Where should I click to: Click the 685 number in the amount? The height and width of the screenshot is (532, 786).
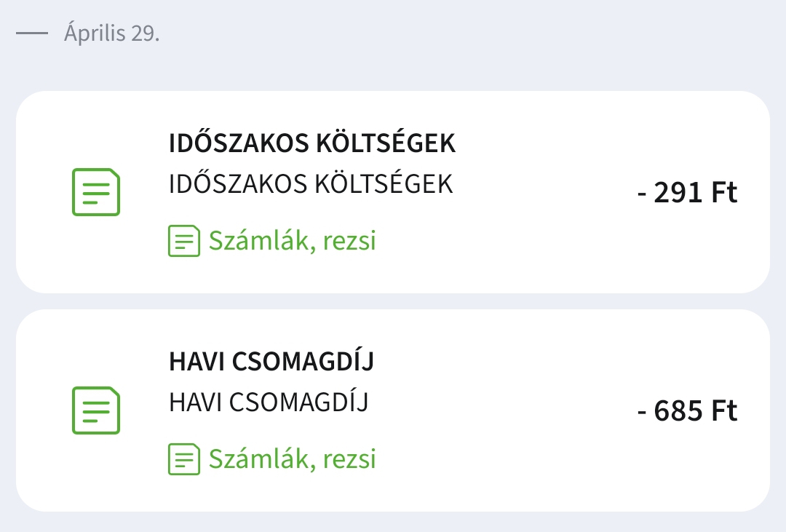pos(678,412)
